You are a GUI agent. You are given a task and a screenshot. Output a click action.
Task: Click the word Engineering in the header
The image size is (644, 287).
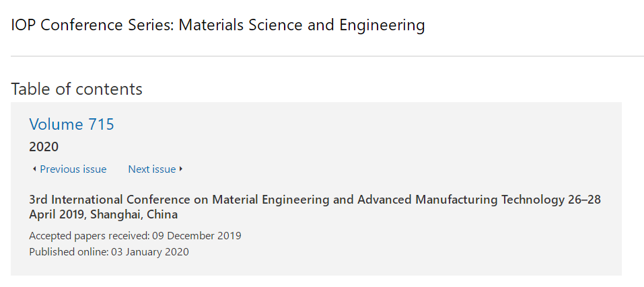click(x=382, y=26)
